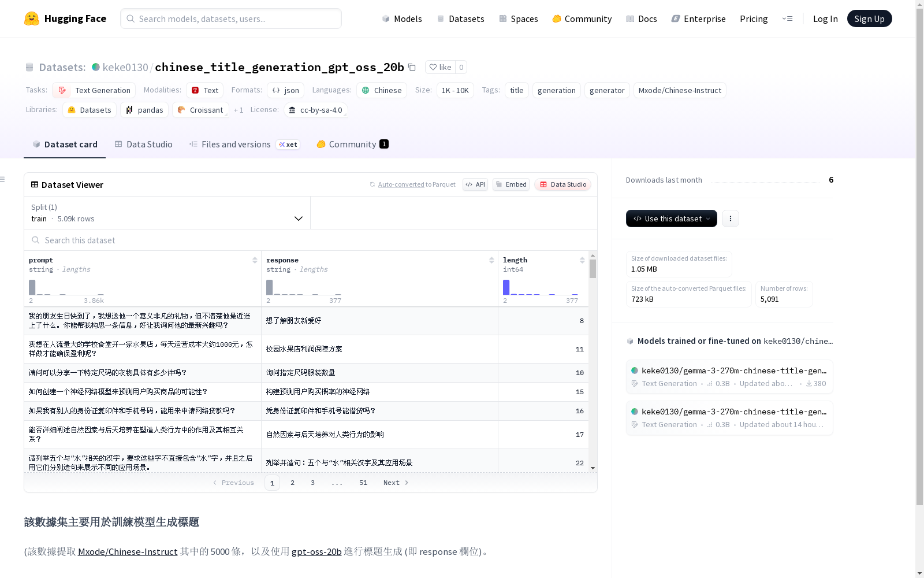Open the Community nav item
Image resolution: width=924 pixels, height=578 pixels.
[582, 18]
